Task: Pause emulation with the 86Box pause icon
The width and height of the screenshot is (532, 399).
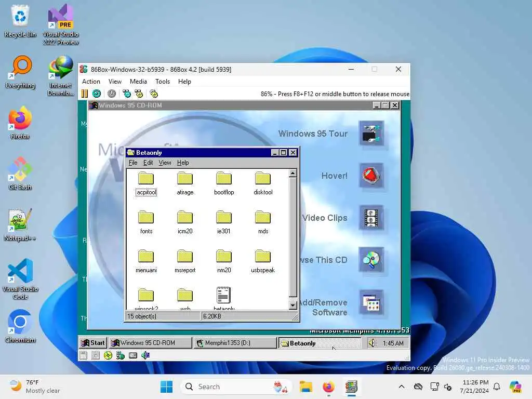Action: 85,94
